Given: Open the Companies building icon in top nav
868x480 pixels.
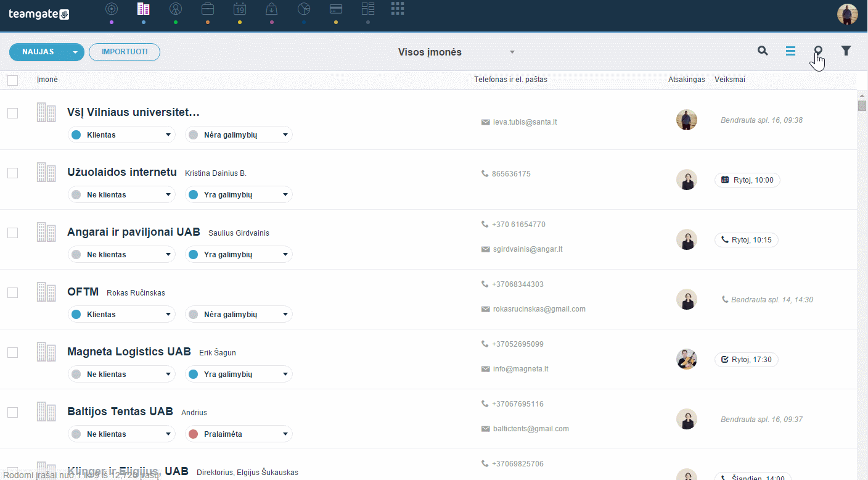Looking at the screenshot, I should (x=143, y=9).
